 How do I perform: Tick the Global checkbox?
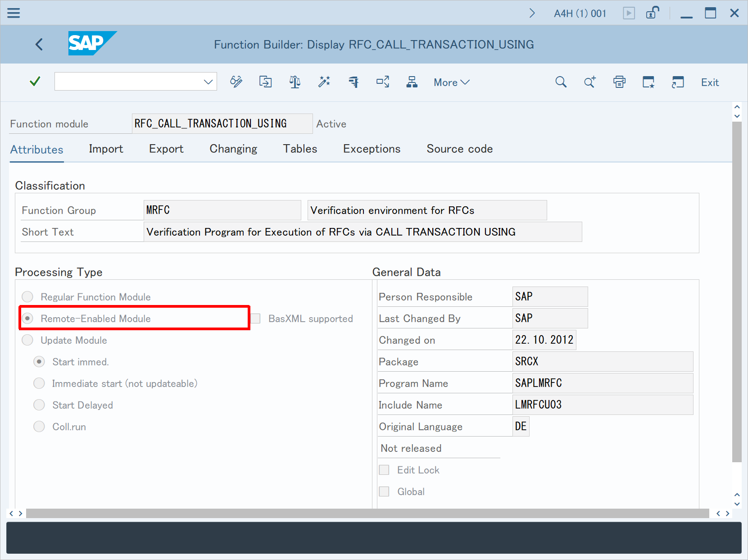384,492
